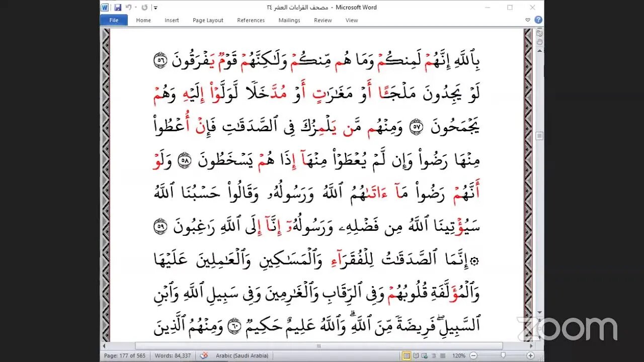Open Word Count from status bar
This screenshot has width=644, height=362.
pyautogui.click(x=172, y=356)
